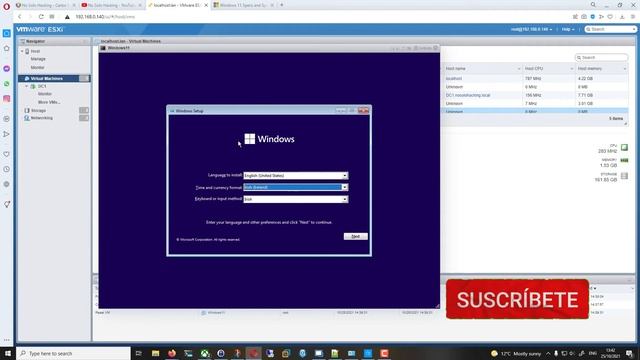Click the Opera tab search magnifier icon

click(593, 4)
